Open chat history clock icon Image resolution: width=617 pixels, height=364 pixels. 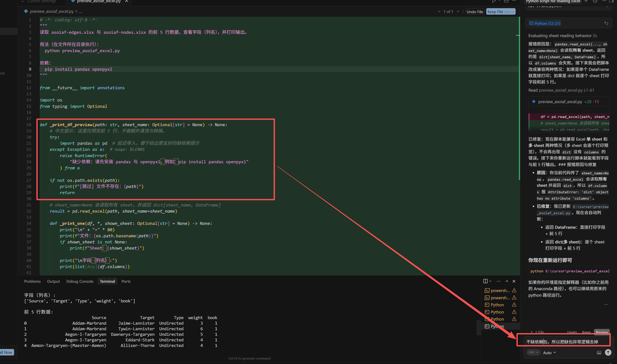click(595, 1)
